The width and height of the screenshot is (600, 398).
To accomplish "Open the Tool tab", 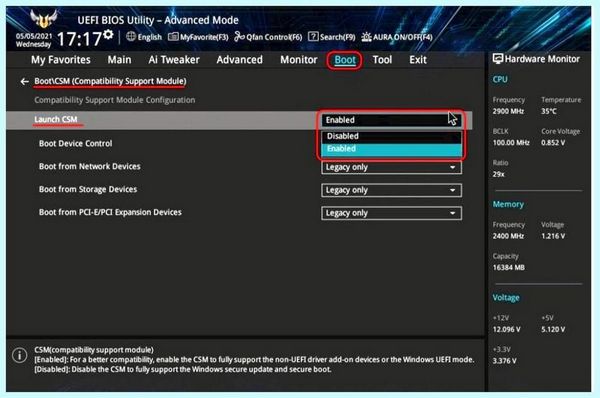I will tap(382, 60).
